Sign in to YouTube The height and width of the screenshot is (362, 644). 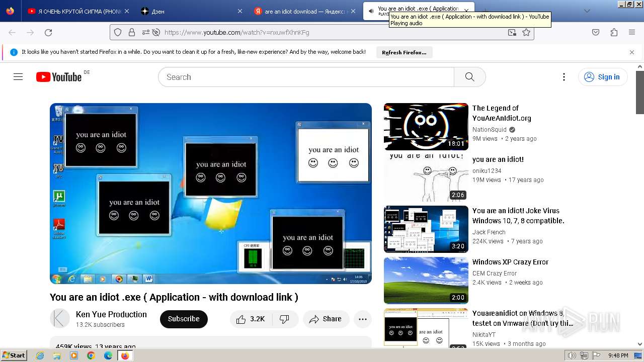coord(603,77)
